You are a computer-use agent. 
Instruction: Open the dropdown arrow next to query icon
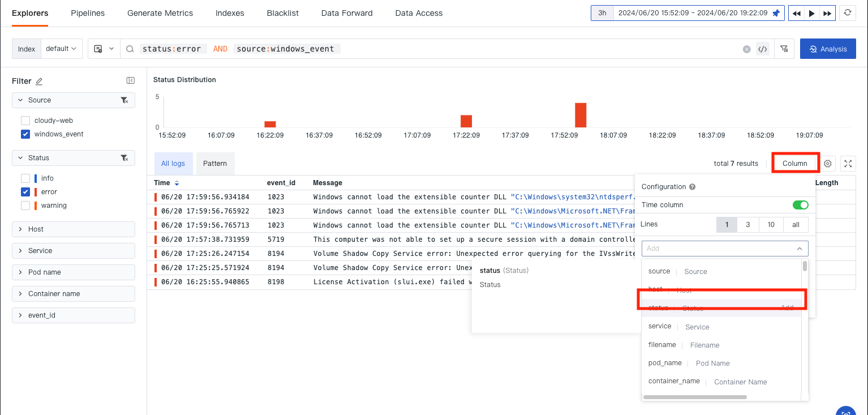(x=111, y=49)
